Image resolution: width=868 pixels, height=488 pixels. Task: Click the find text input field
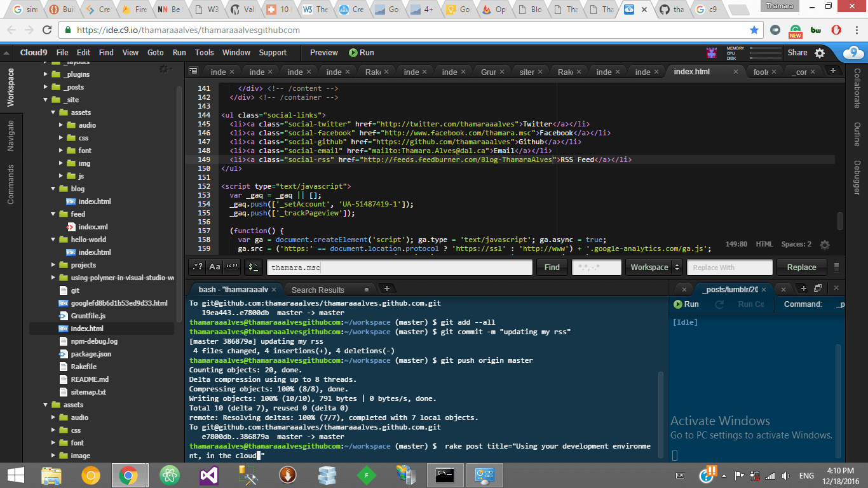pyautogui.click(x=399, y=268)
